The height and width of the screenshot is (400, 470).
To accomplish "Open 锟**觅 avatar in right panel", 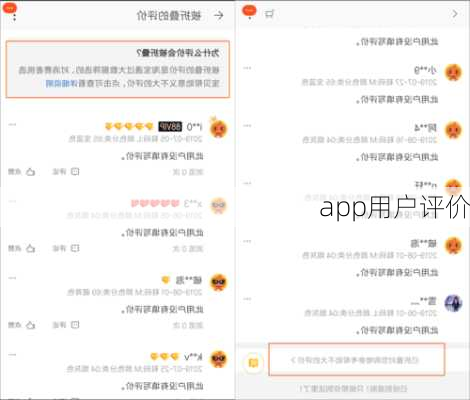I will coord(453,245).
